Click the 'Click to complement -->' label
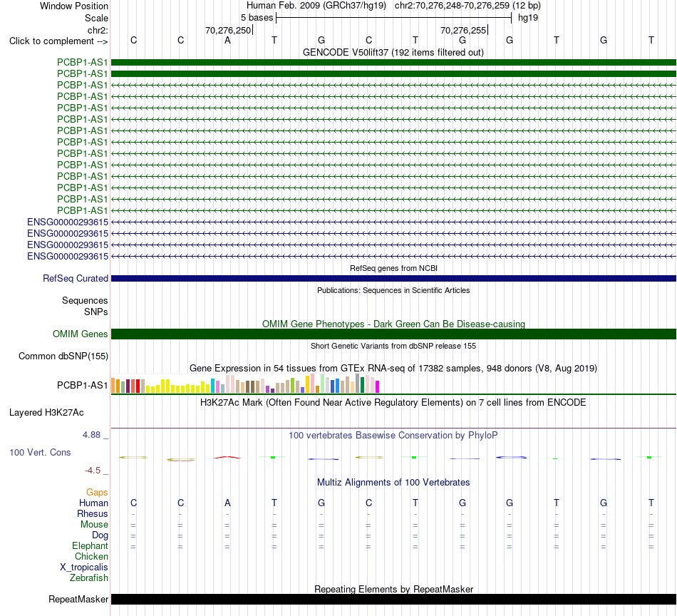The height and width of the screenshot is (616, 677). pyautogui.click(x=58, y=41)
